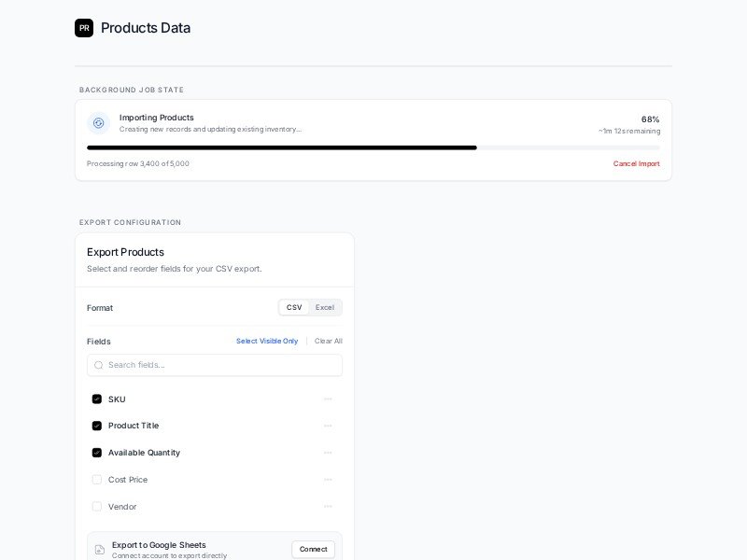This screenshot has height=560, width=747.
Task: Uncheck the Product Title checkbox
Action: [97, 426]
